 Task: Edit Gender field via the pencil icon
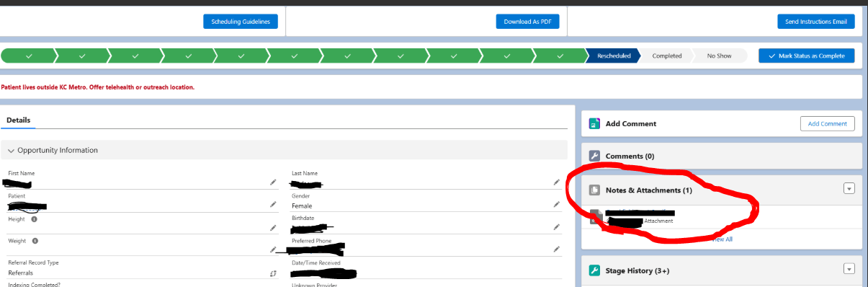point(556,205)
